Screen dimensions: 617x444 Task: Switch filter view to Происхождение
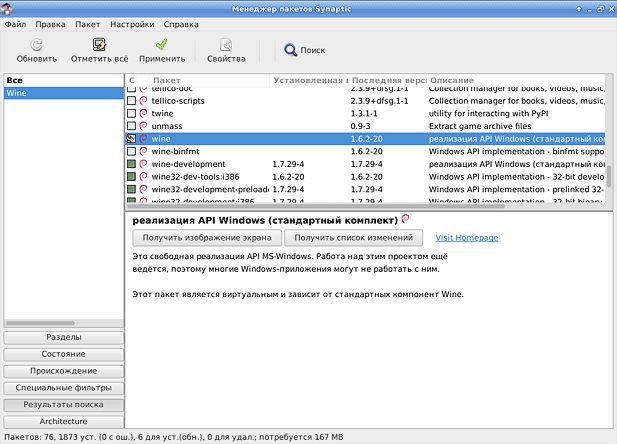[x=64, y=371]
